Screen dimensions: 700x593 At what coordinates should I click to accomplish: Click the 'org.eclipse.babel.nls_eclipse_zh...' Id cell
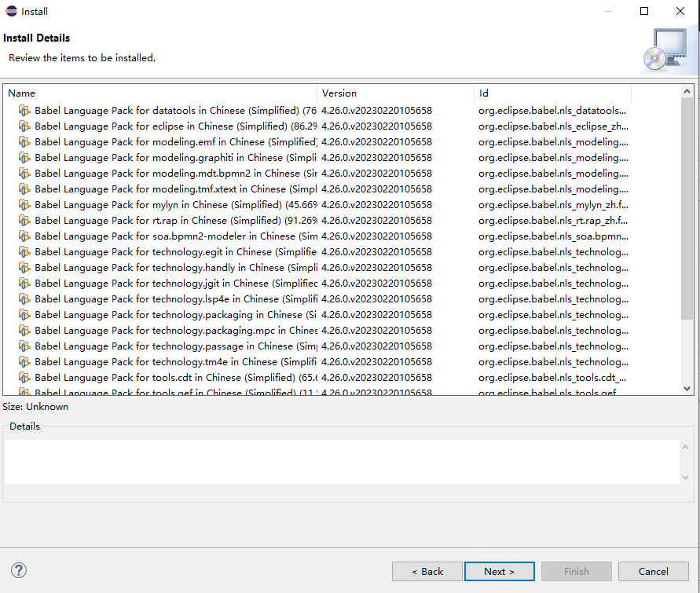[x=554, y=126]
